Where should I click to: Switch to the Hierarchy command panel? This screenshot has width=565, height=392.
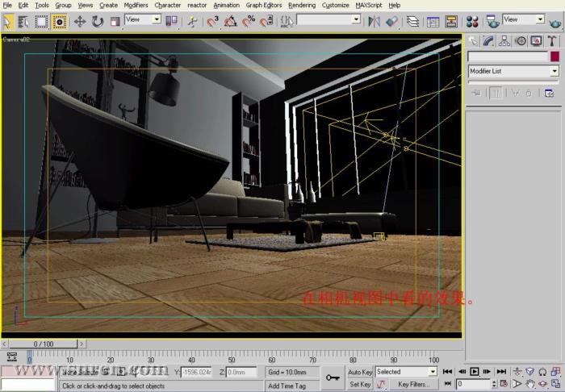pos(504,41)
